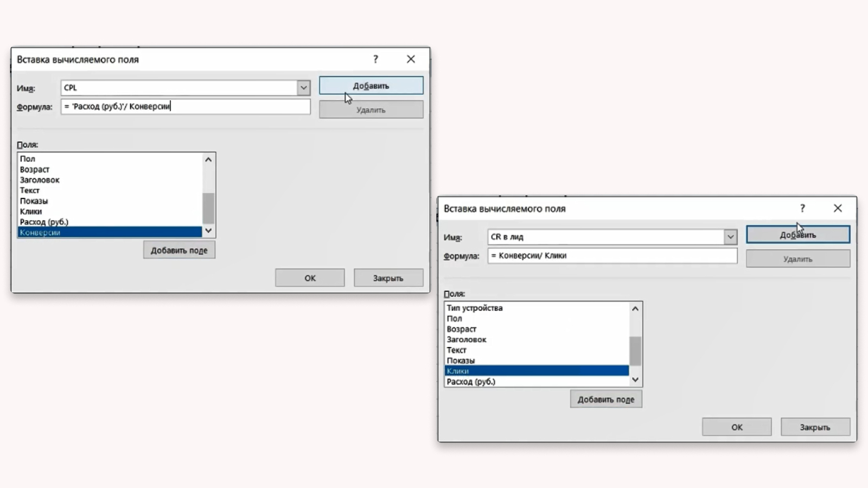Screen dimensions: 868x488
Task: Open help in the CR в лид dialog
Action: pyautogui.click(x=802, y=208)
